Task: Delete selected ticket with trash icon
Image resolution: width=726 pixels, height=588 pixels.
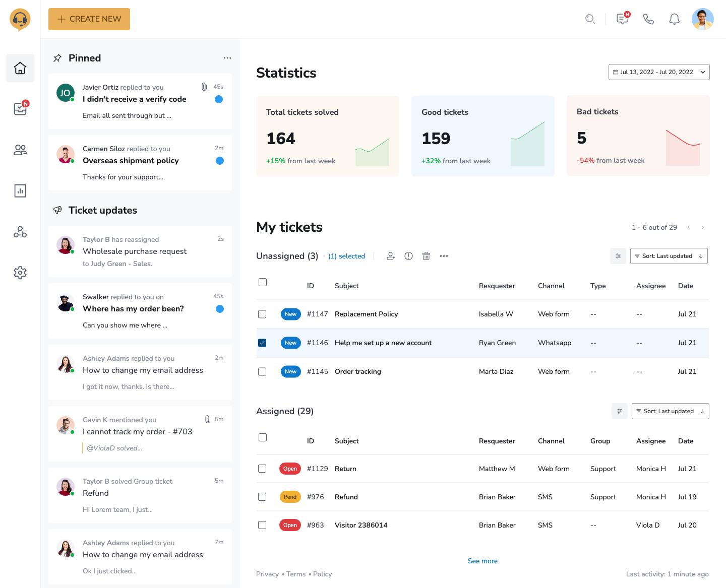Action: [426, 256]
